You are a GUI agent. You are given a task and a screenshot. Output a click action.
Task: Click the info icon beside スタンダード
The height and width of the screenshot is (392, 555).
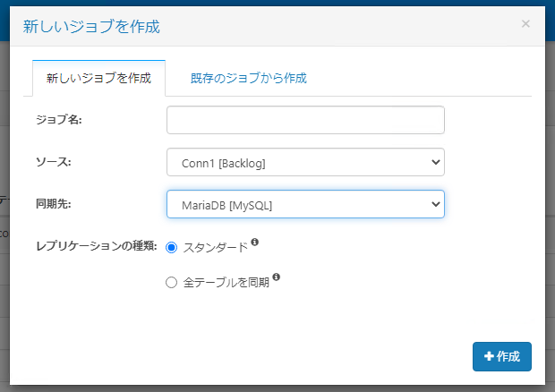(x=255, y=243)
